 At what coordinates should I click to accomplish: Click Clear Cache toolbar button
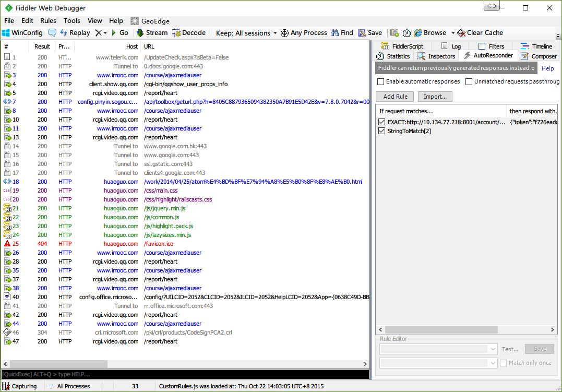[480, 33]
